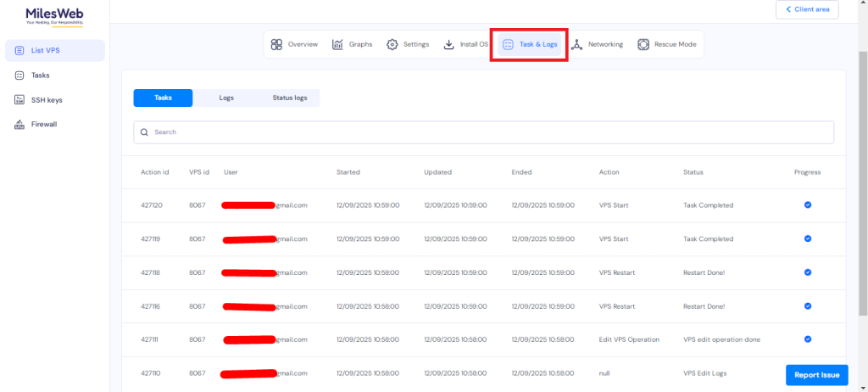Click the progress checkmark for action 427120
Screen dimensions: 868x392
point(807,205)
